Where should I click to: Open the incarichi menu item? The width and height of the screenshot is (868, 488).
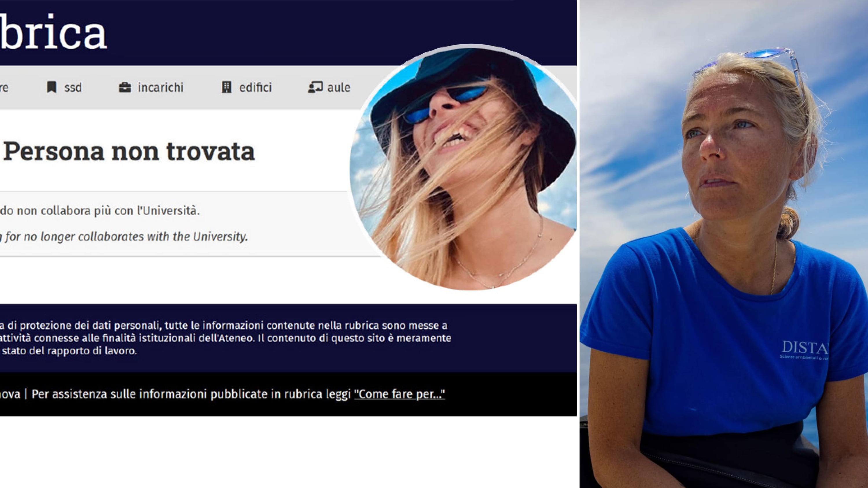(x=151, y=87)
